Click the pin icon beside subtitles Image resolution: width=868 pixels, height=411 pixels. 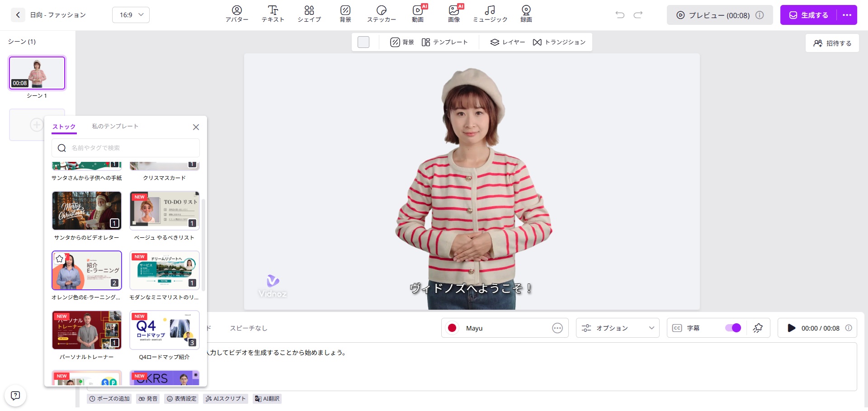pos(758,328)
